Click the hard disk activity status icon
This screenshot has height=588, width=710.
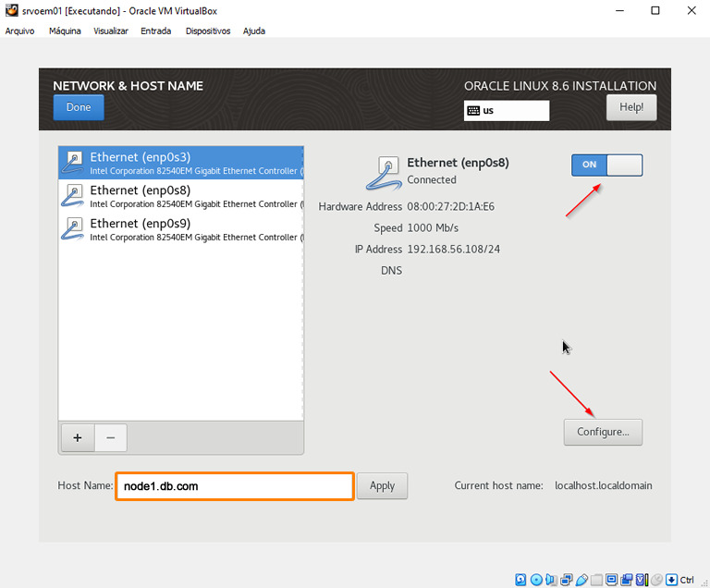point(520,580)
